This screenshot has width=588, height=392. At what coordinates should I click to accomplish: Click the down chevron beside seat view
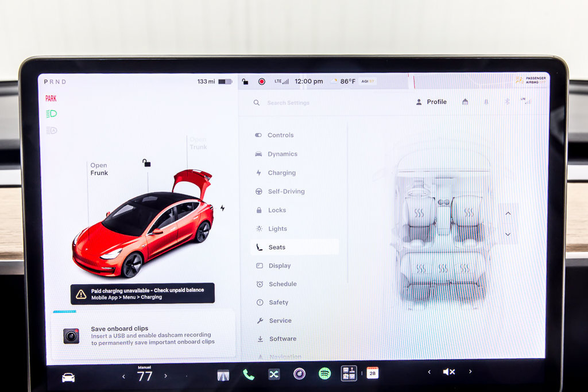pyautogui.click(x=508, y=234)
